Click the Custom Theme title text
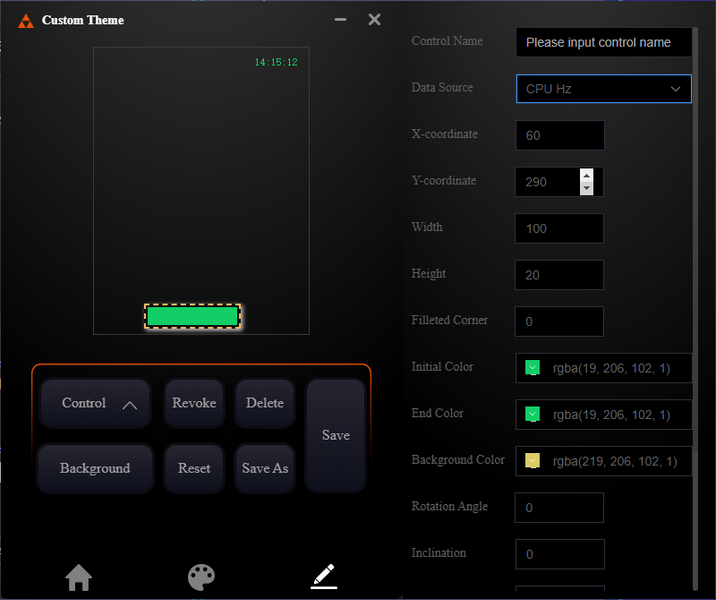This screenshot has height=600, width=716. tap(83, 20)
